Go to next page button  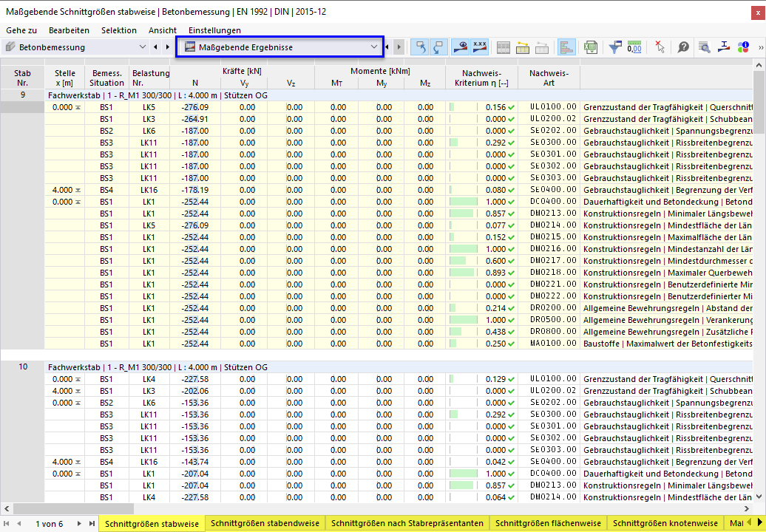(x=79, y=524)
